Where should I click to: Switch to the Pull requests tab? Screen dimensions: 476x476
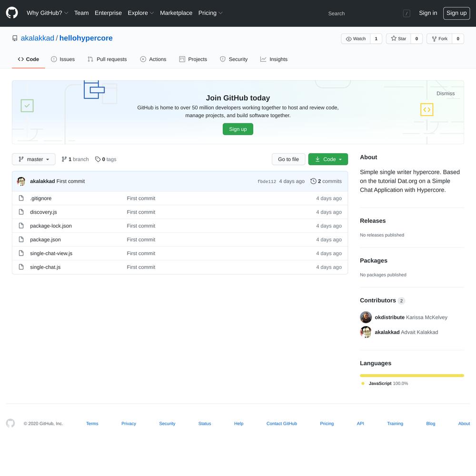point(107,59)
